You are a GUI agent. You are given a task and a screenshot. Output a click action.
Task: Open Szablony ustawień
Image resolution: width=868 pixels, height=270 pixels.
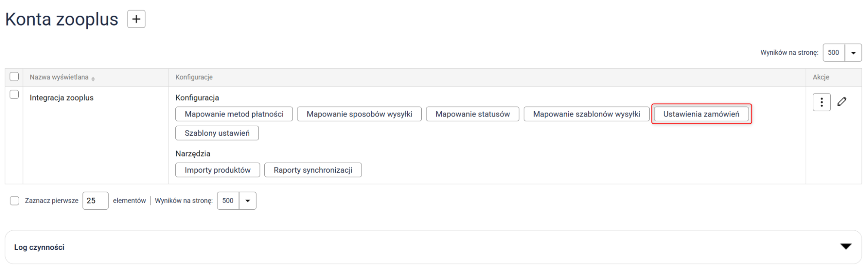(217, 133)
